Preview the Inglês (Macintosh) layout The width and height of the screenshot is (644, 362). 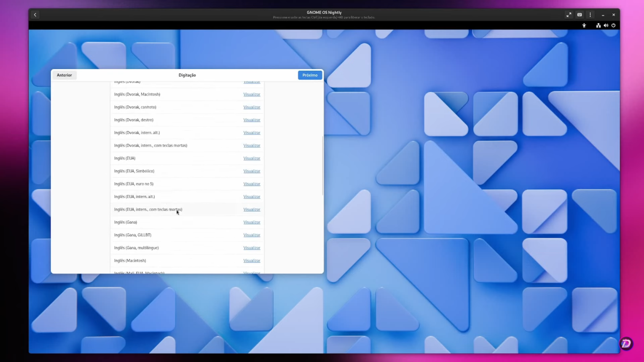pyautogui.click(x=252, y=260)
